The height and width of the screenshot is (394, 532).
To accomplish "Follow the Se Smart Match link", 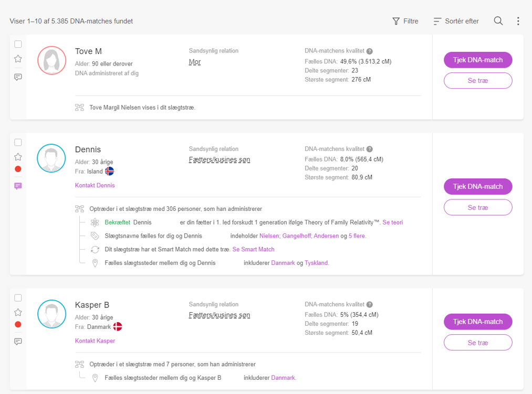I will click(x=253, y=249).
